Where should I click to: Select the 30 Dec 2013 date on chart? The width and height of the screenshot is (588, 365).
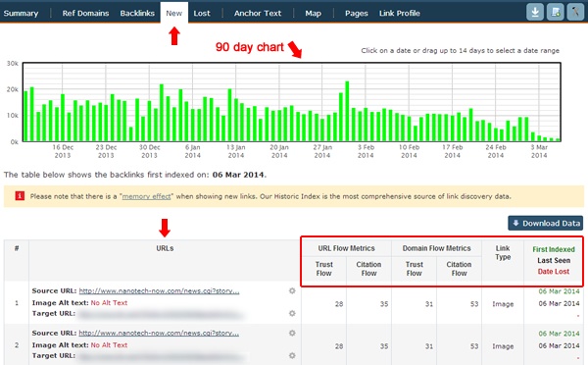coord(150,151)
